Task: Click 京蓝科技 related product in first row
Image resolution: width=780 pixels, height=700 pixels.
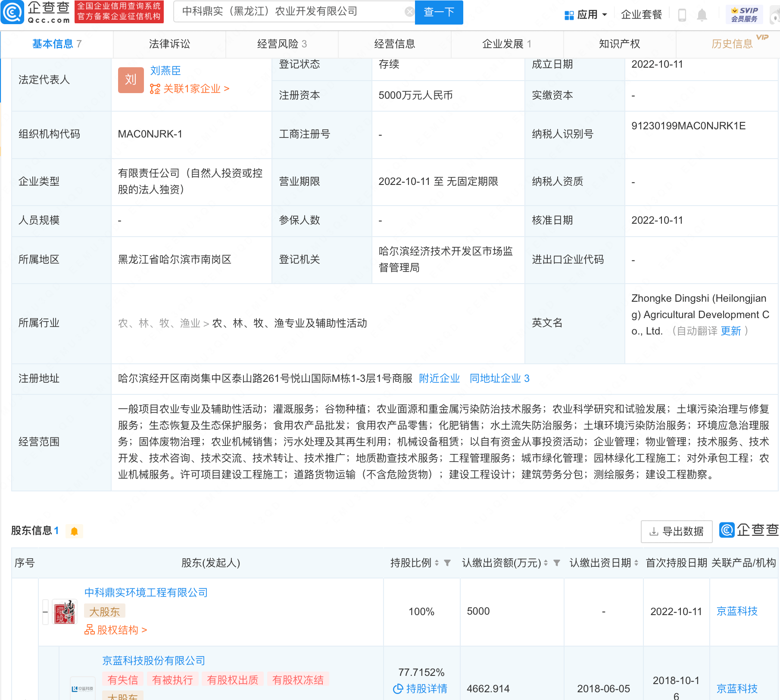Action: [x=737, y=611]
